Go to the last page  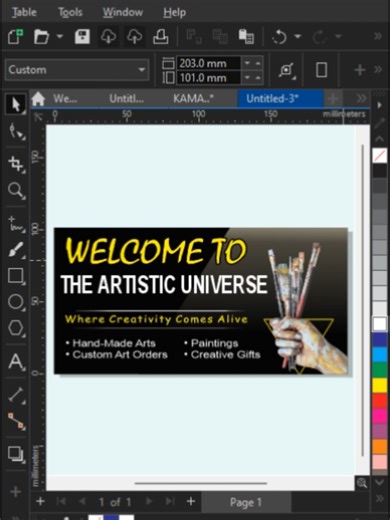coord(170,501)
